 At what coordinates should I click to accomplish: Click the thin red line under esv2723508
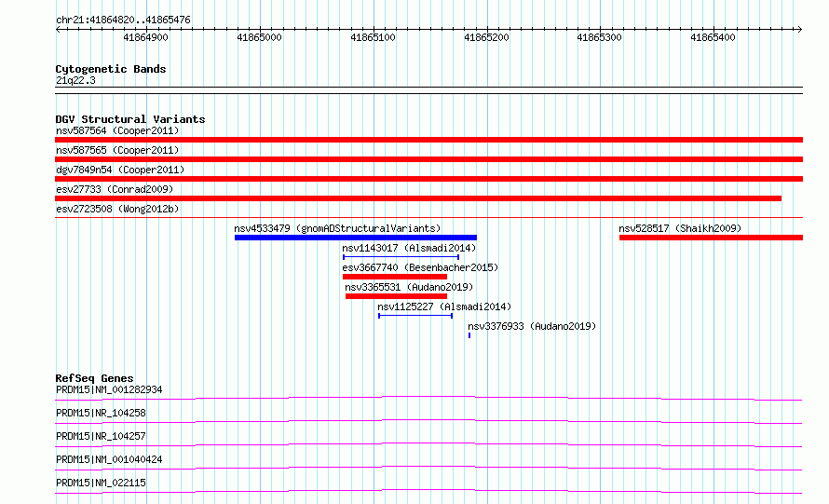point(428,217)
